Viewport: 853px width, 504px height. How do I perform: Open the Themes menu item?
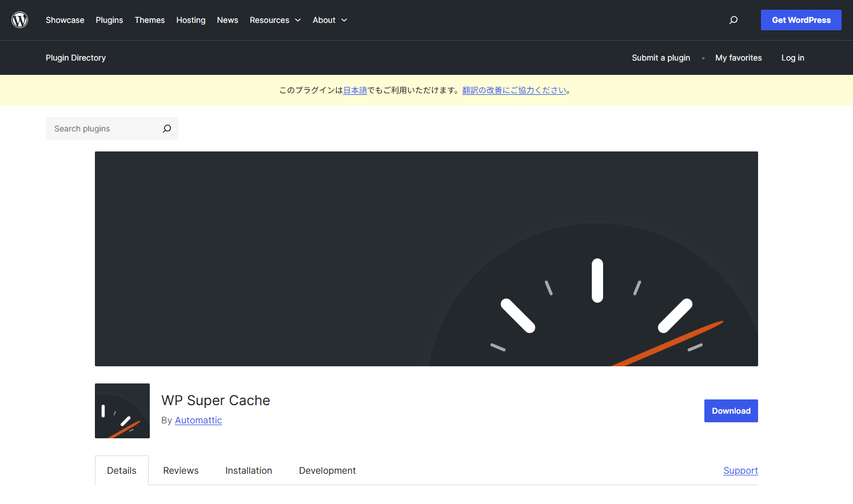pos(150,20)
